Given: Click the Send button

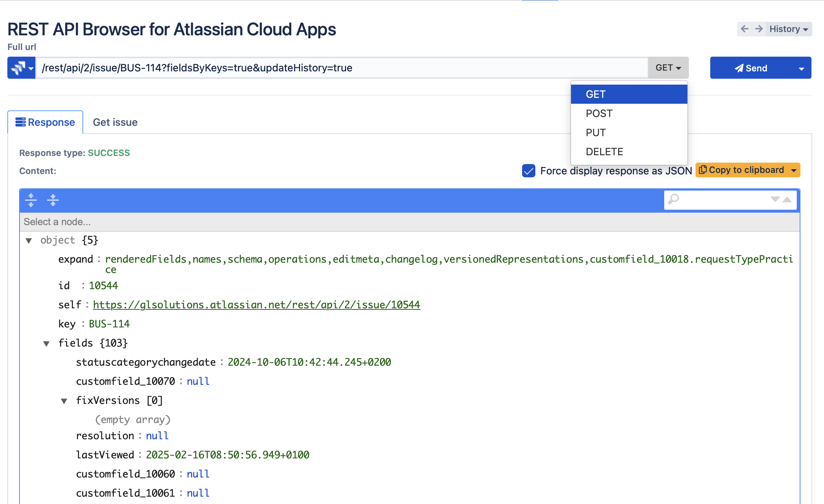Looking at the screenshot, I should pos(751,68).
